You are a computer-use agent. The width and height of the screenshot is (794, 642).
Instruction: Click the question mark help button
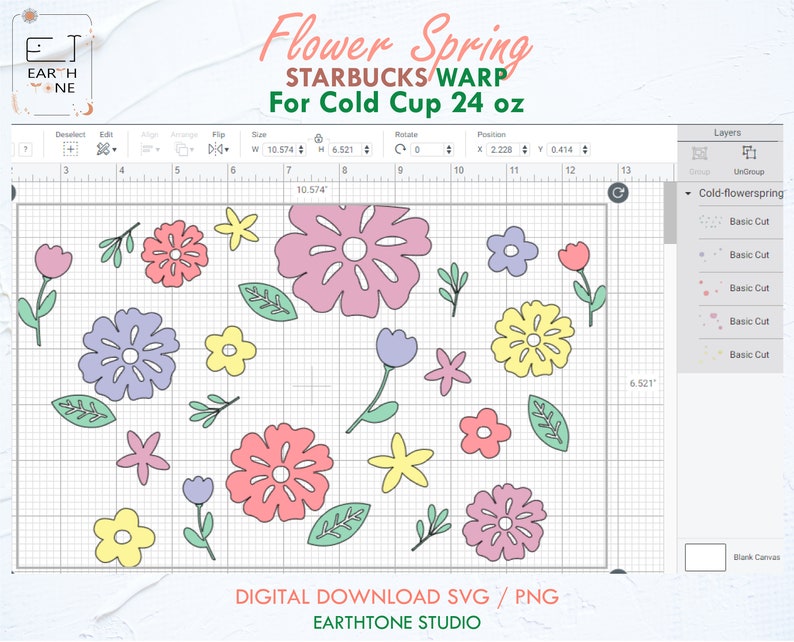[26, 149]
